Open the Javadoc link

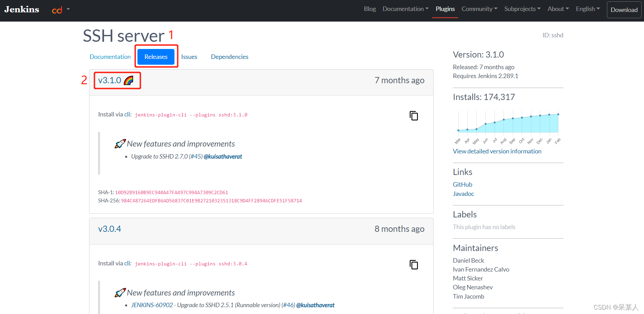pyautogui.click(x=463, y=194)
